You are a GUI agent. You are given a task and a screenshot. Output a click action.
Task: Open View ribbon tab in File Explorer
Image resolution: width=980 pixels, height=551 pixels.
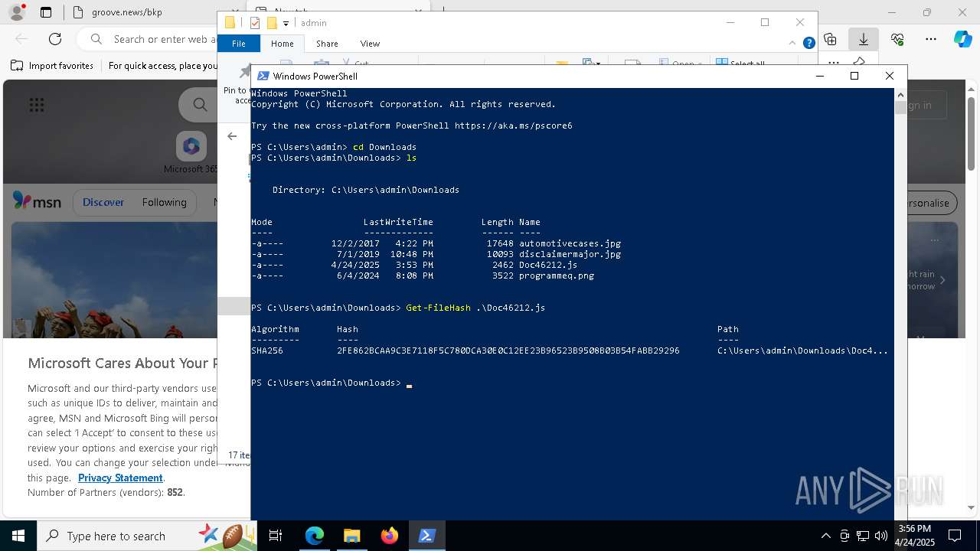pyautogui.click(x=370, y=44)
